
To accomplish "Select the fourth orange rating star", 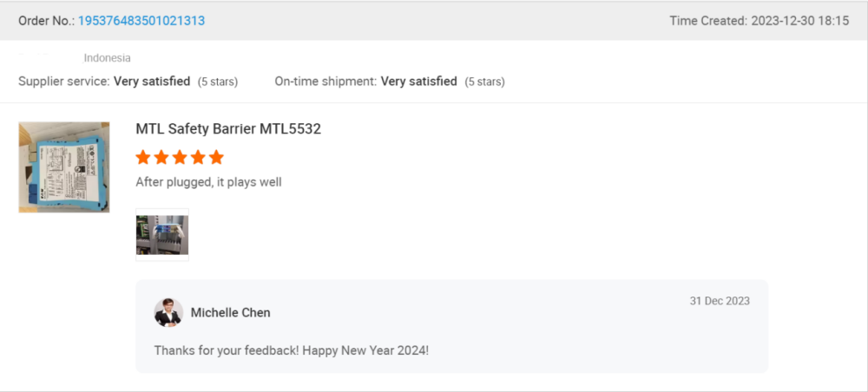I will (198, 158).
